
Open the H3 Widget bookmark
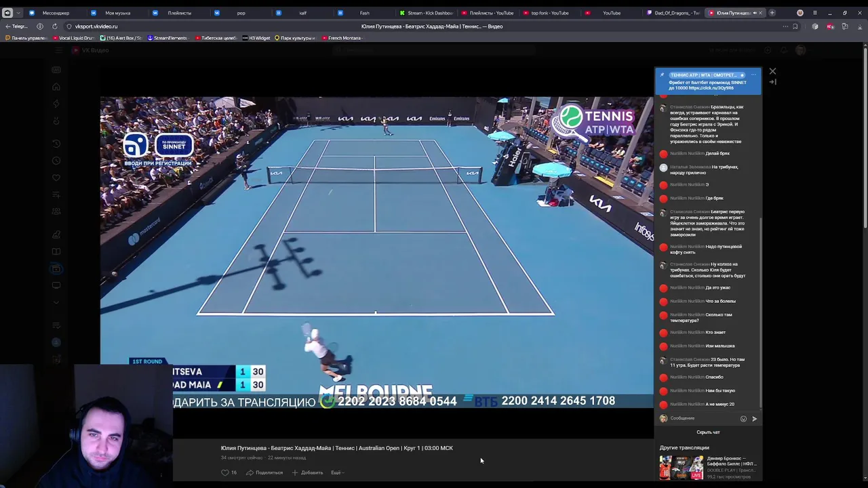pyautogui.click(x=256, y=38)
